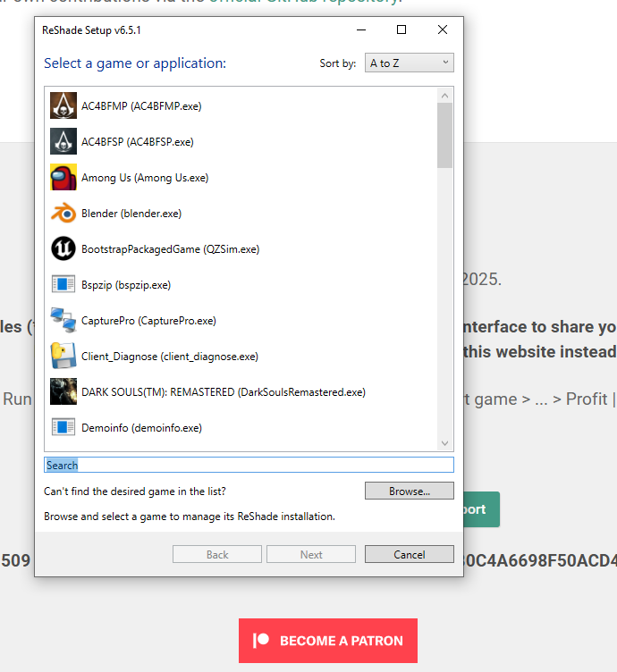Select AC4BFSP (AC4BFSP.exe) entry

point(241,141)
